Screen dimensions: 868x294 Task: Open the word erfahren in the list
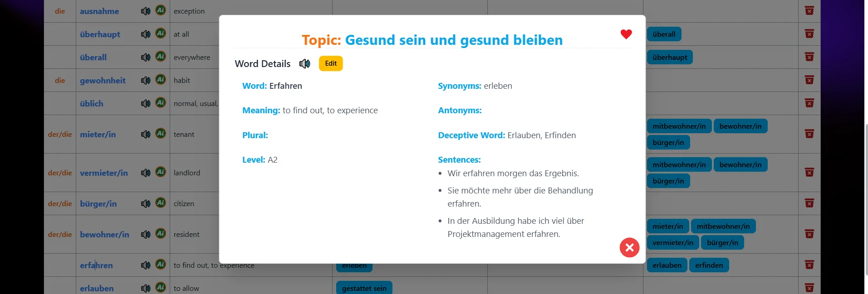coord(96,265)
